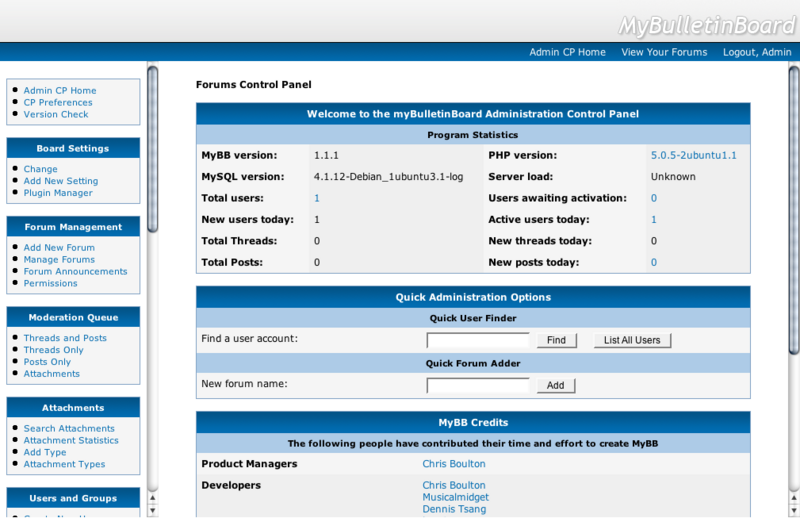Click the New forum name input
The height and width of the screenshot is (518, 800).
click(x=478, y=385)
